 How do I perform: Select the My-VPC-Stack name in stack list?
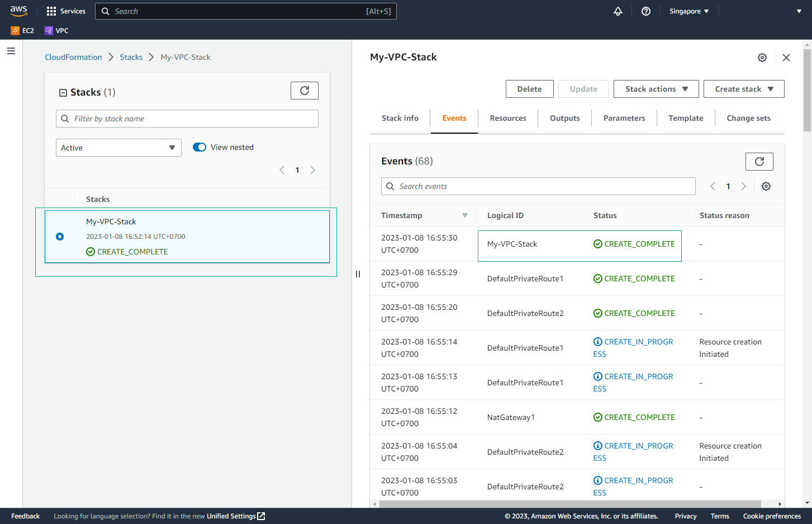coord(111,221)
